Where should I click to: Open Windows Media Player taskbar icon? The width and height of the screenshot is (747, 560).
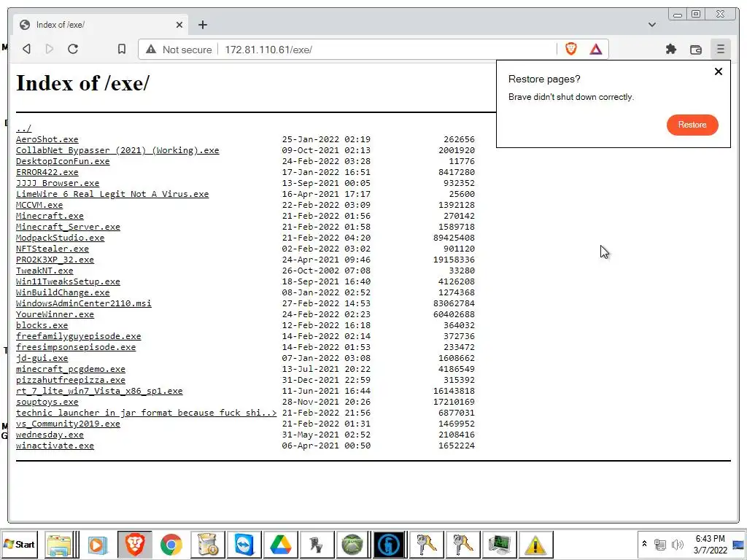coord(97,544)
